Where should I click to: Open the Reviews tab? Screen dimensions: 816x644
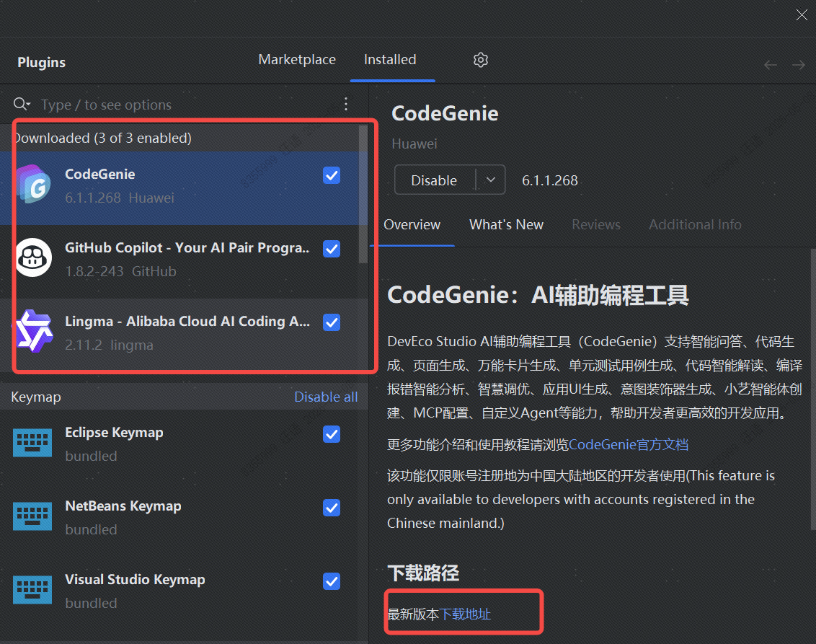point(596,224)
